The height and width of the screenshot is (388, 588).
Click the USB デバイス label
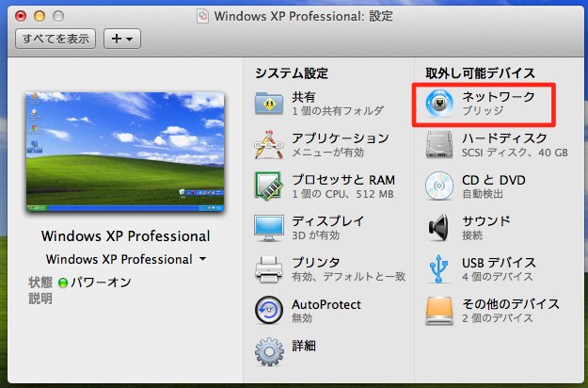click(x=499, y=263)
